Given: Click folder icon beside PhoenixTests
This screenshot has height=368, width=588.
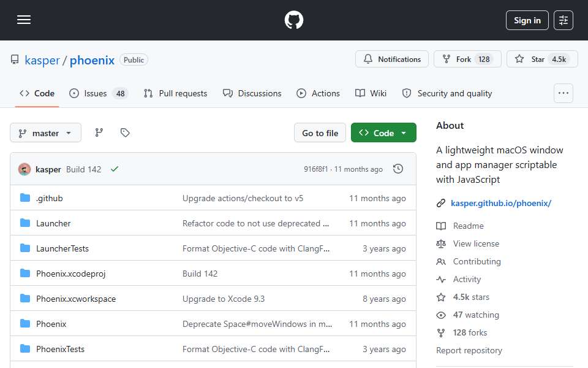Looking at the screenshot, I should tap(25, 349).
